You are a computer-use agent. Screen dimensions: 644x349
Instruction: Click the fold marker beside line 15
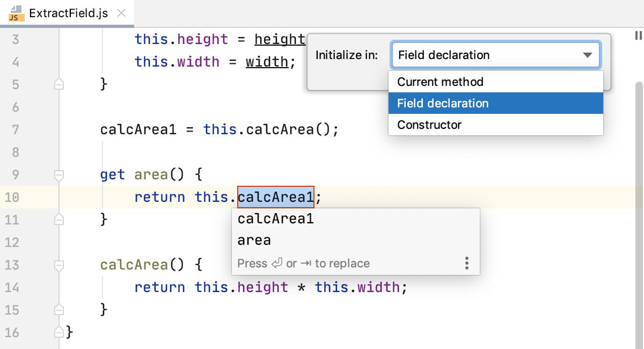pos(58,310)
